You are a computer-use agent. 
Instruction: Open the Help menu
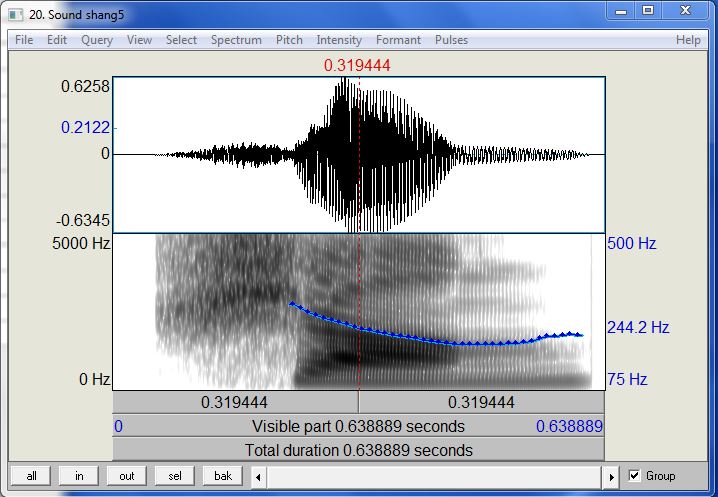(688, 40)
